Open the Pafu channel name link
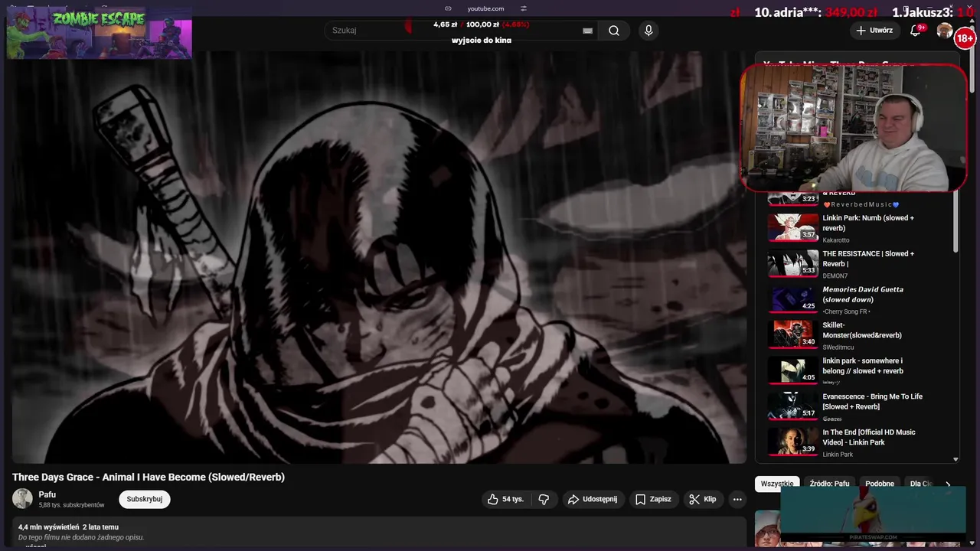The width and height of the screenshot is (980, 551). [x=47, y=494]
